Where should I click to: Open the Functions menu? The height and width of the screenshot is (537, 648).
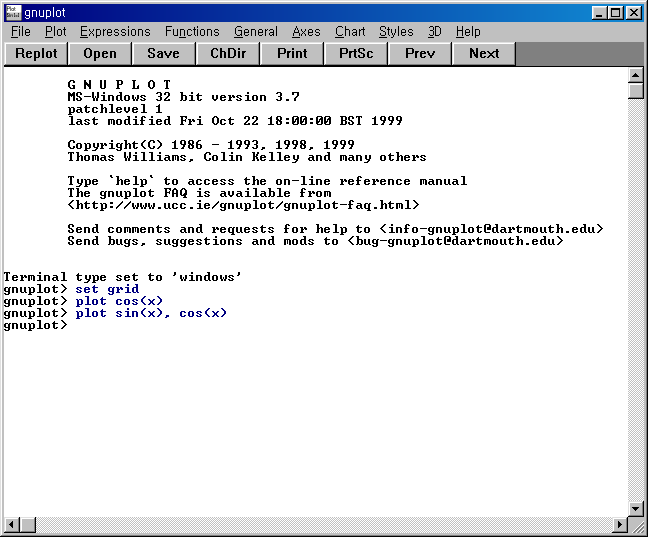[x=192, y=32]
